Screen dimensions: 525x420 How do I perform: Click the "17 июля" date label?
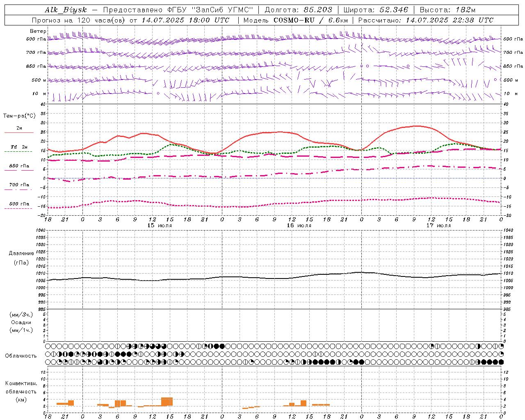click(438, 226)
